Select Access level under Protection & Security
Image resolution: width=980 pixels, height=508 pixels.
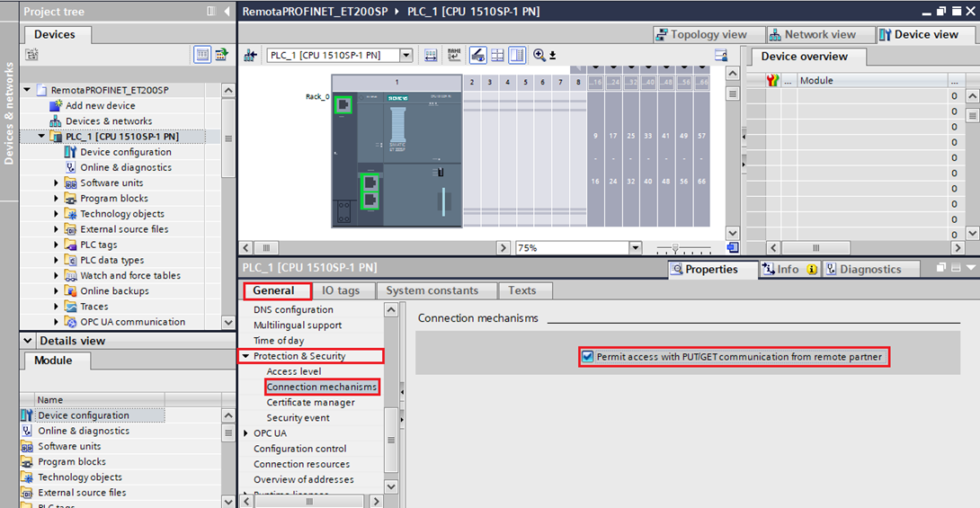point(293,371)
